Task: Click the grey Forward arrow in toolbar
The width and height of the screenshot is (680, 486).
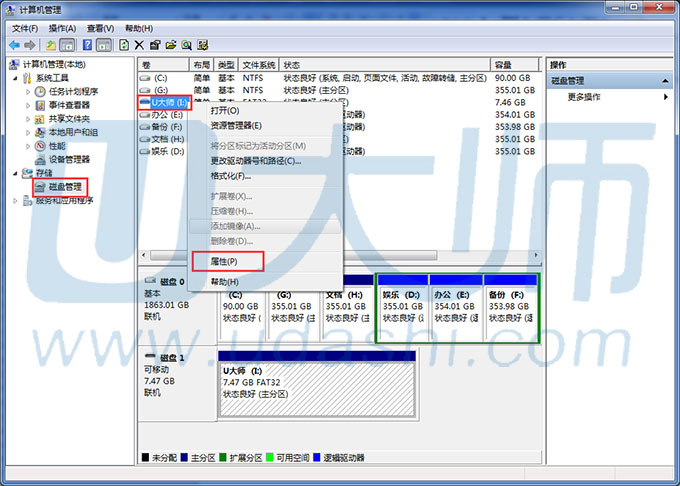Action: coord(30,45)
